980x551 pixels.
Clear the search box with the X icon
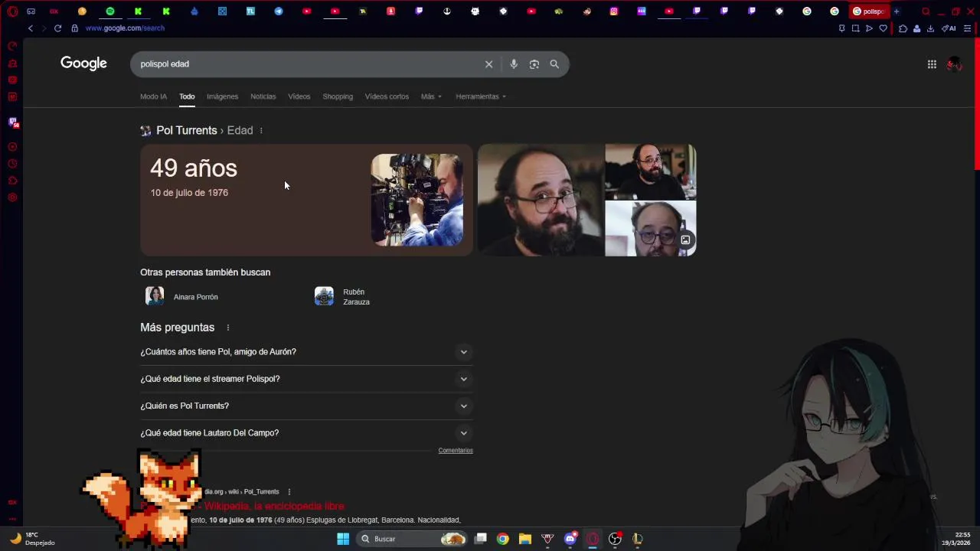(x=488, y=64)
